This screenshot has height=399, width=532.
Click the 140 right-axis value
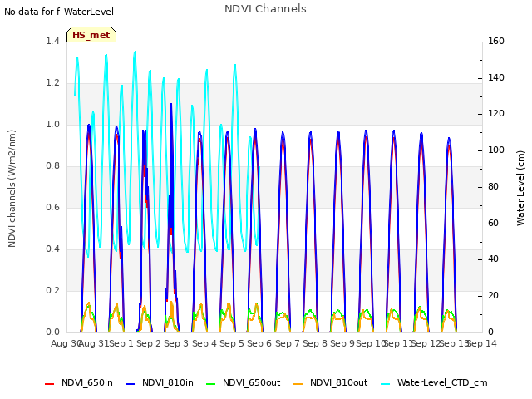point(496,77)
